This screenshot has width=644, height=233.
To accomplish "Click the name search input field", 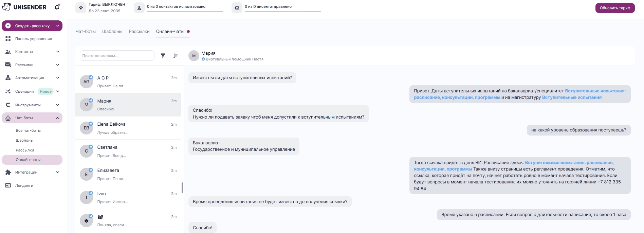I will (x=117, y=56).
